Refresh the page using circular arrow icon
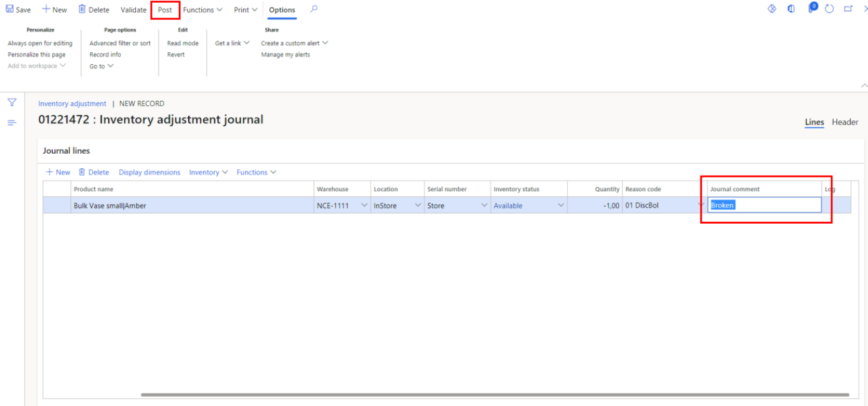868x406 pixels. coord(829,9)
